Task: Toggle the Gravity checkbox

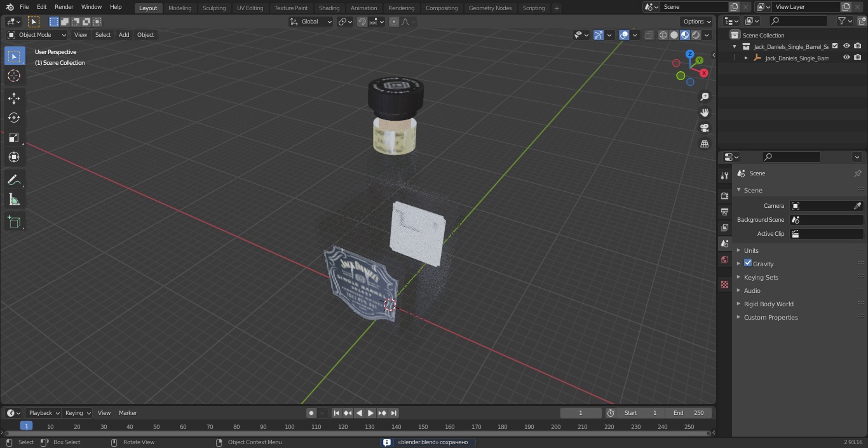Action: (748, 263)
